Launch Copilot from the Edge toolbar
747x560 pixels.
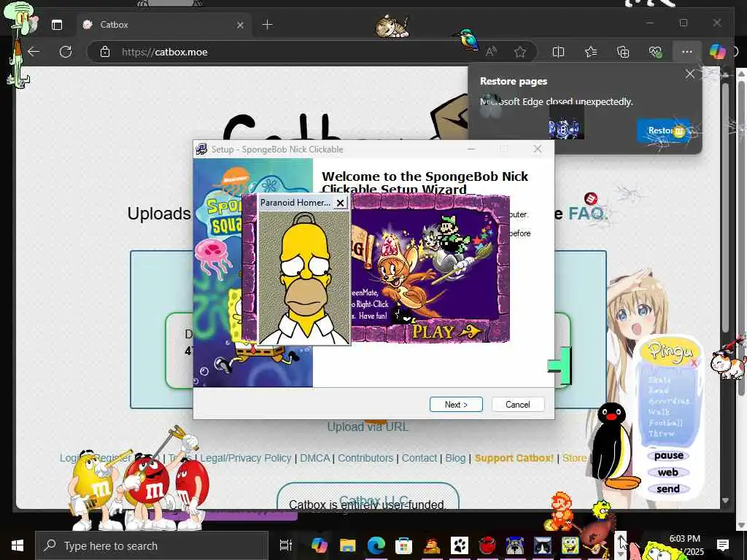[x=717, y=52]
